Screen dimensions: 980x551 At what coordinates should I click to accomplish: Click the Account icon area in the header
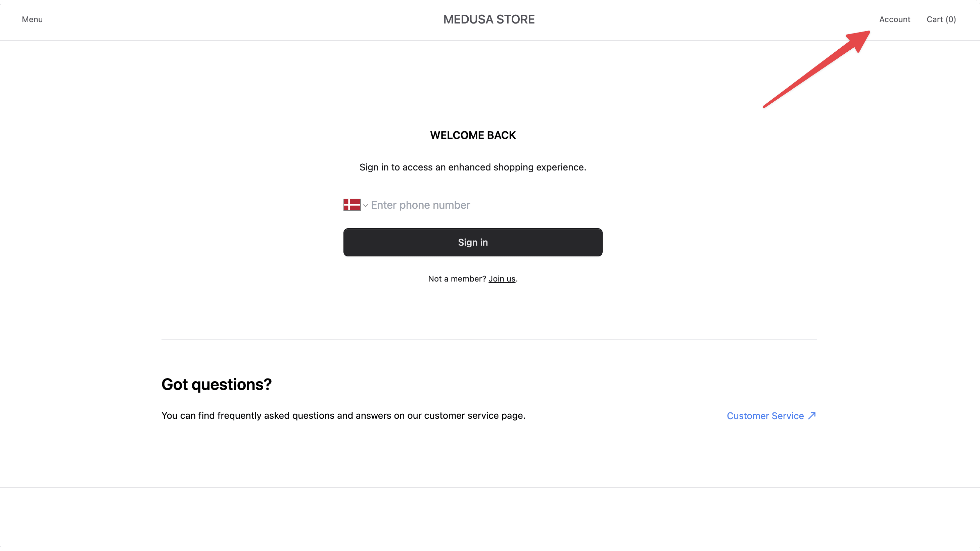[895, 19]
